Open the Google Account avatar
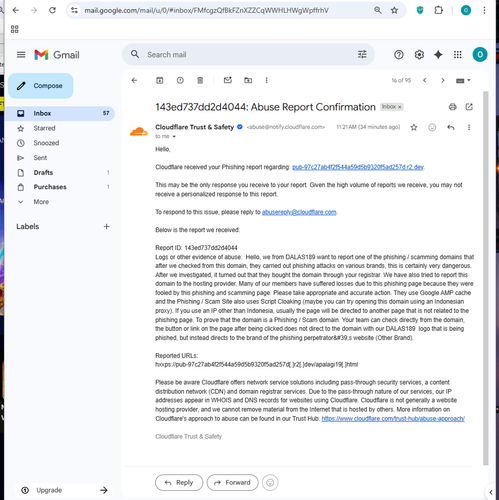This screenshot has width=499, height=500. click(480, 54)
